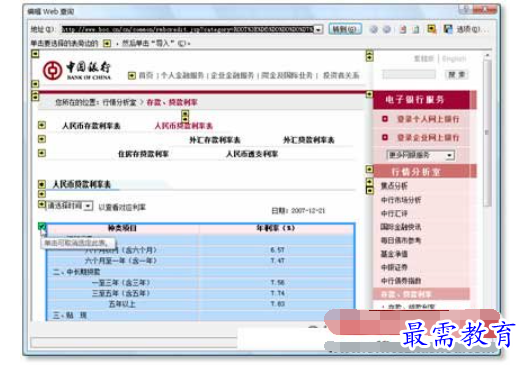
Task: Click the search button next to search box
Action: 456,75
